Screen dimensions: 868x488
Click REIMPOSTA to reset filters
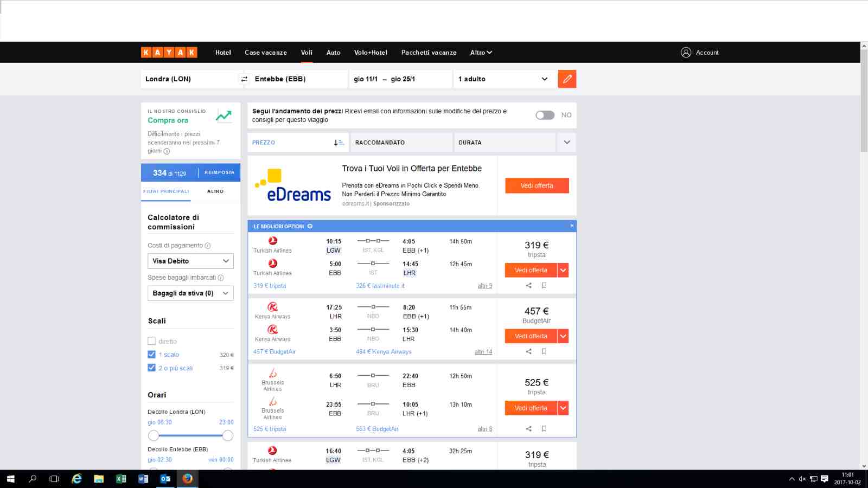point(219,172)
